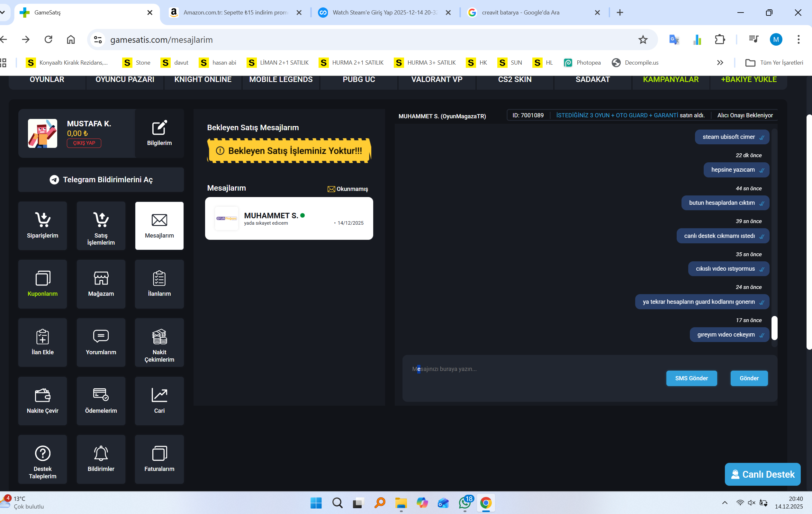Open the Decompile.us bookmark
812x514 pixels.
tap(635, 63)
